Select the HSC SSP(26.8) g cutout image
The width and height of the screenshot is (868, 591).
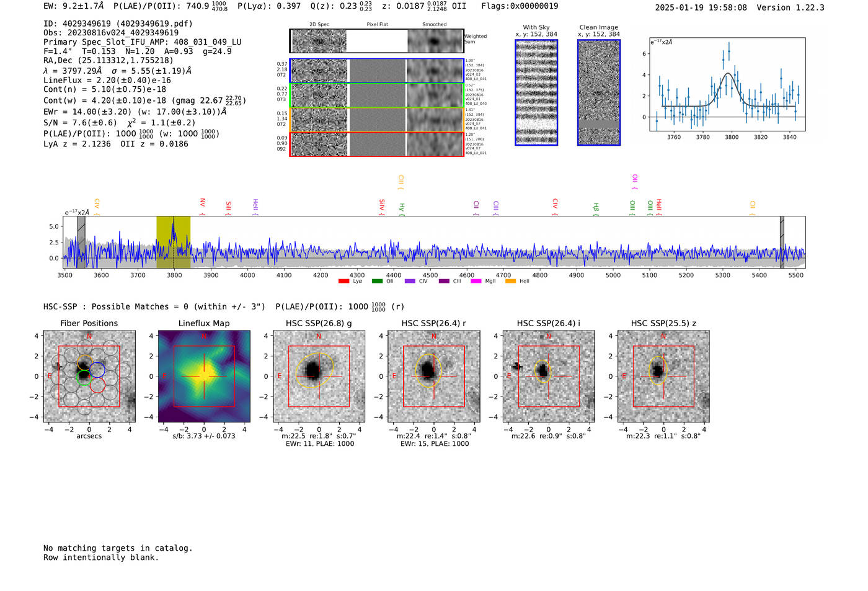(319, 376)
